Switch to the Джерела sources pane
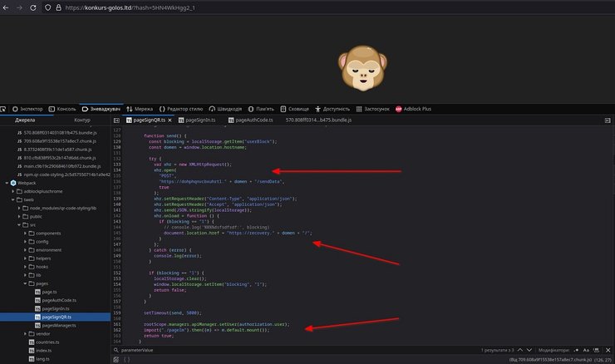 click(x=25, y=120)
